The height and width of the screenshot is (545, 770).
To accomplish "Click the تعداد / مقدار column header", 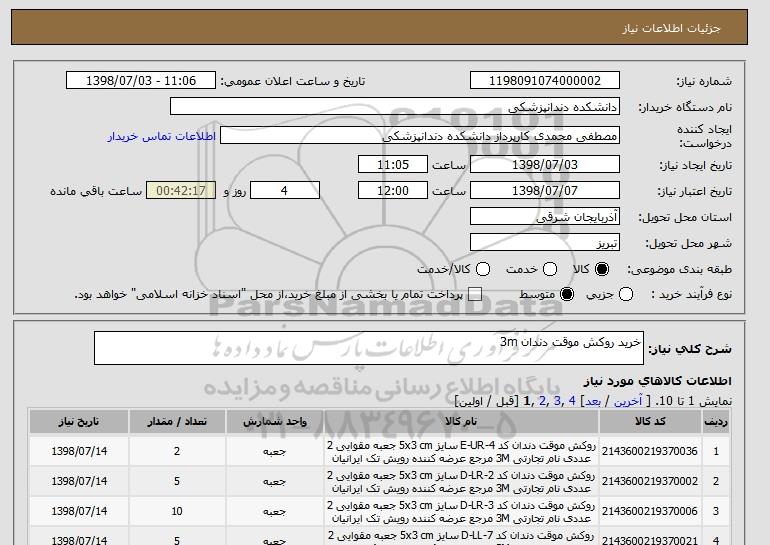I will (x=177, y=422).
